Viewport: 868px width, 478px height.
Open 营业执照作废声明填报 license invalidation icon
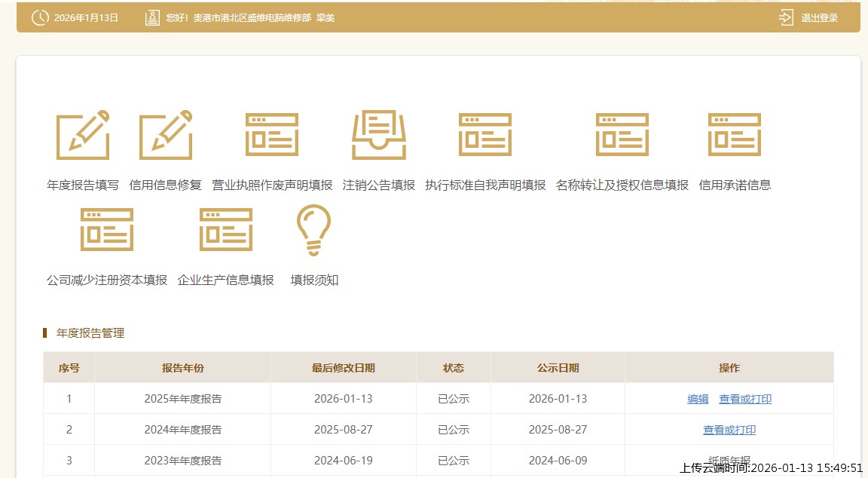[x=271, y=136]
